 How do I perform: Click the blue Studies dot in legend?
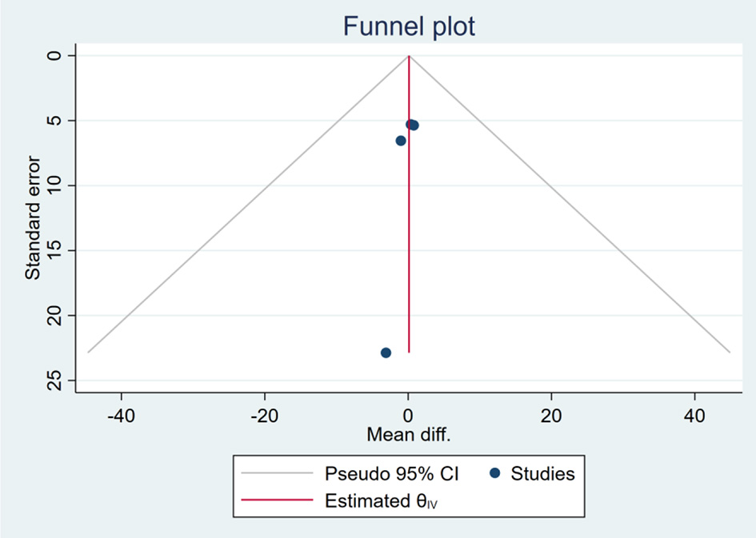[494, 473]
